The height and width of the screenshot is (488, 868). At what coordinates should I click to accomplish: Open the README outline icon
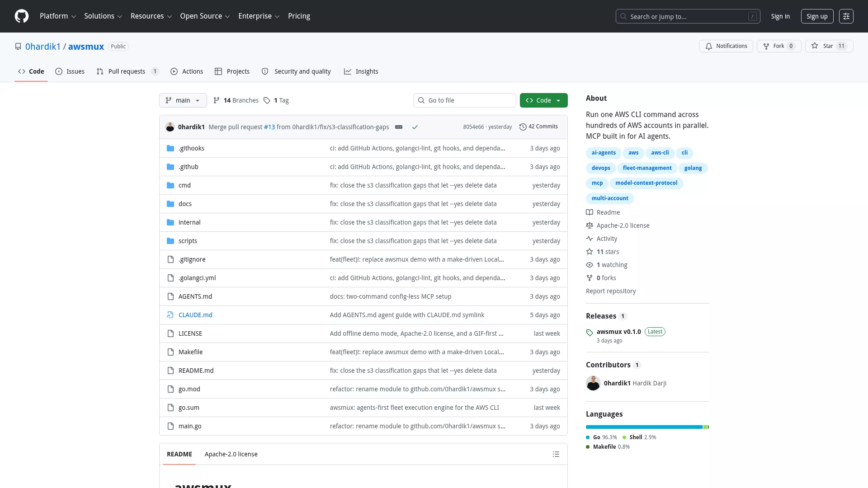[x=556, y=454]
